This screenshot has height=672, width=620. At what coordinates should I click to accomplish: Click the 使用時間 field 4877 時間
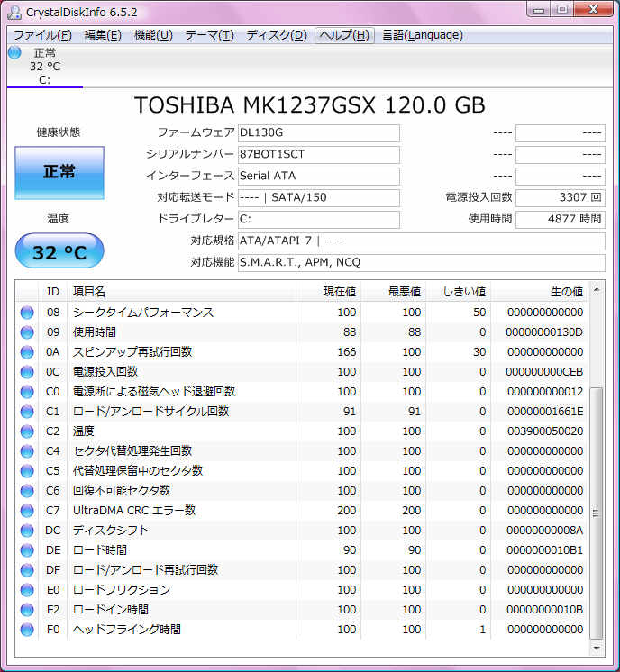pyautogui.click(x=561, y=220)
